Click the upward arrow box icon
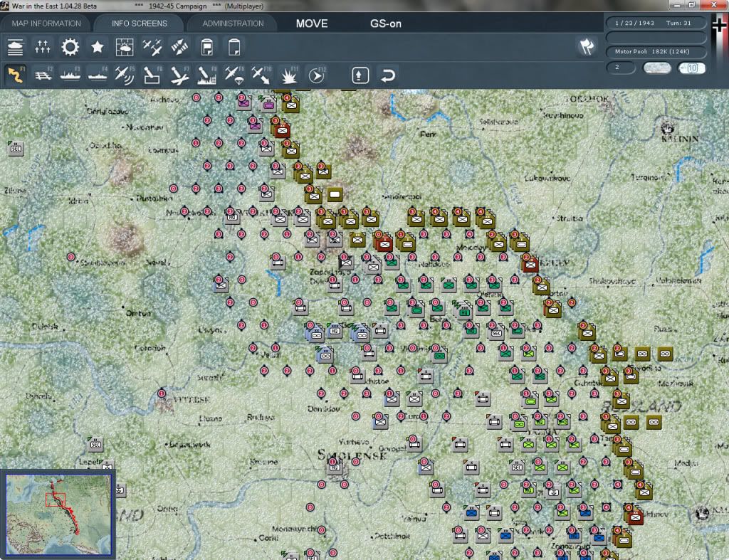Viewport: 729px width, 560px height. 360,75
